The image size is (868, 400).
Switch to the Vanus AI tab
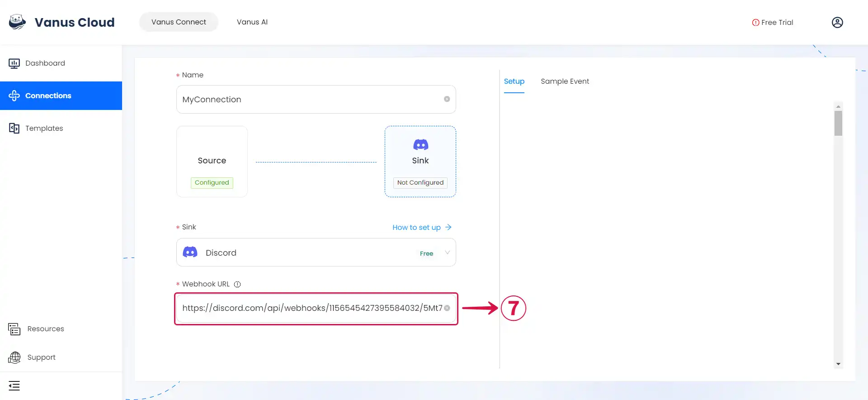pos(252,22)
